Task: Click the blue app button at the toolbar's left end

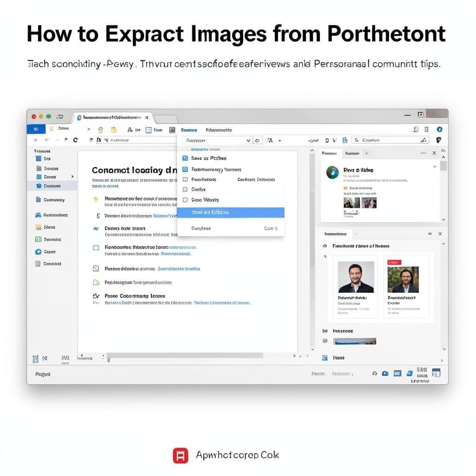Action: pos(36,129)
